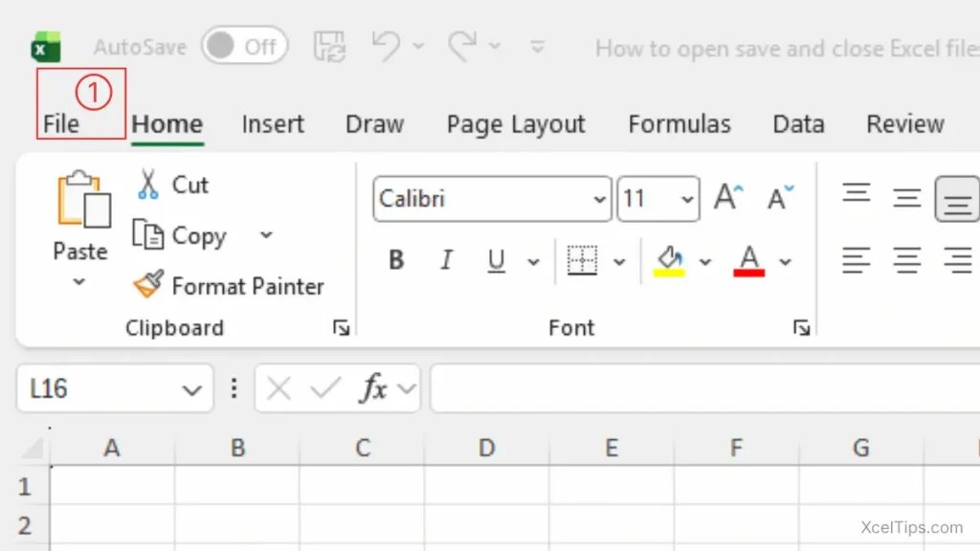Click the Insert Function (fx) icon

point(373,388)
